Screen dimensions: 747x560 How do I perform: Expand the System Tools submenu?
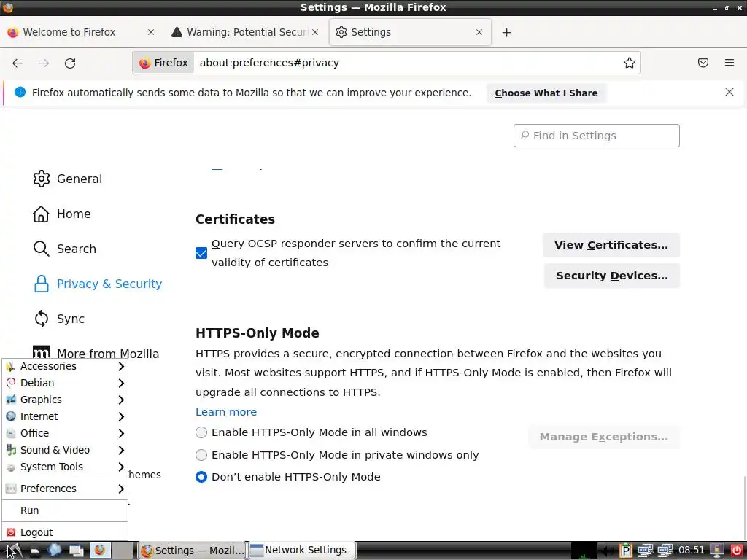coord(65,467)
